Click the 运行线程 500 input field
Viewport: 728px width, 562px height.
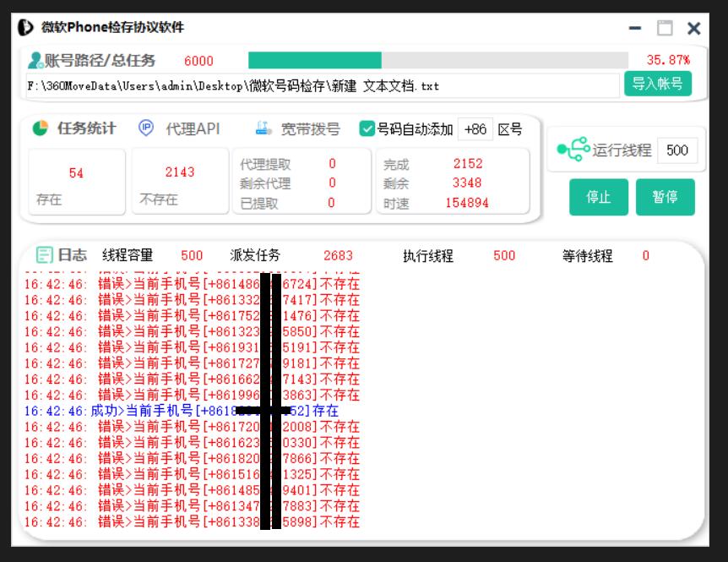(677, 150)
